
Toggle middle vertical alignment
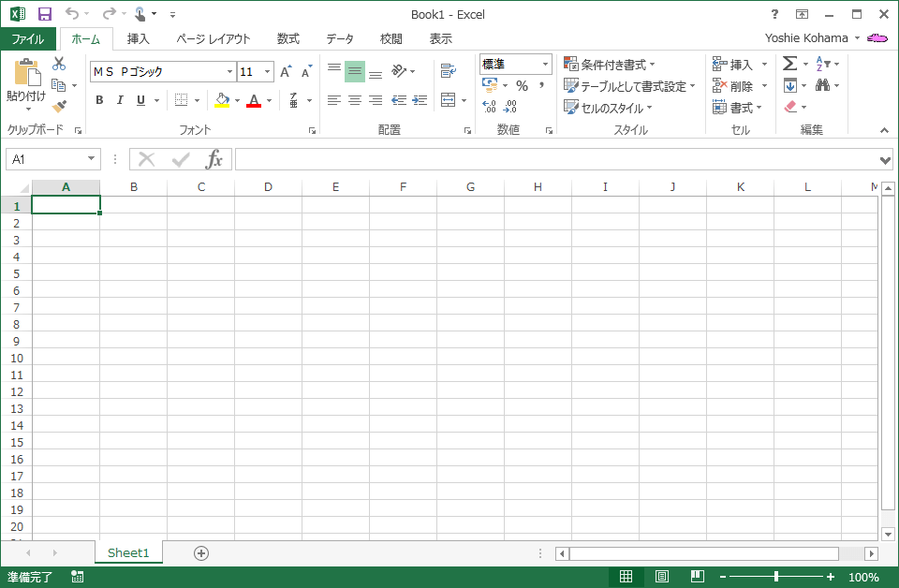click(355, 71)
